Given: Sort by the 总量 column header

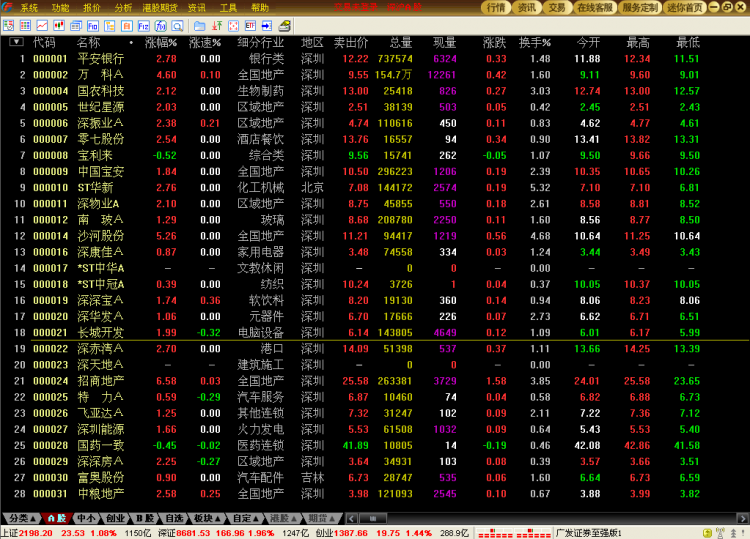Looking at the screenshot, I should (401, 43).
